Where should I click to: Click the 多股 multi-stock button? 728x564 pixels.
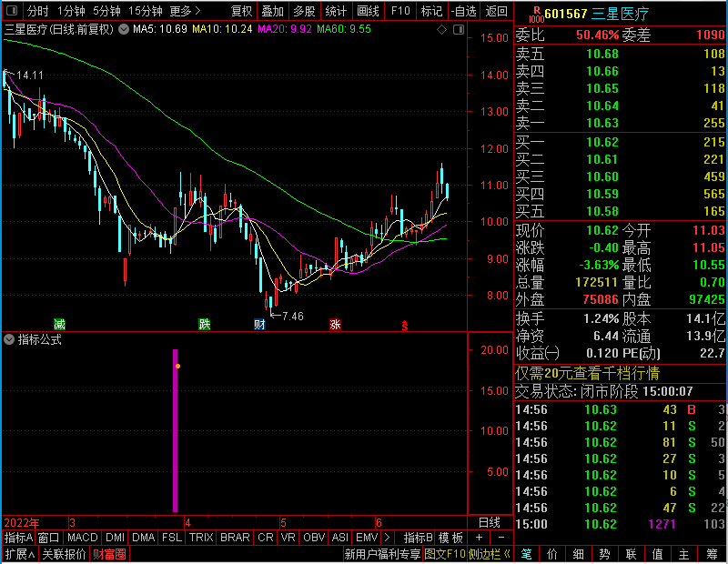click(304, 11)
